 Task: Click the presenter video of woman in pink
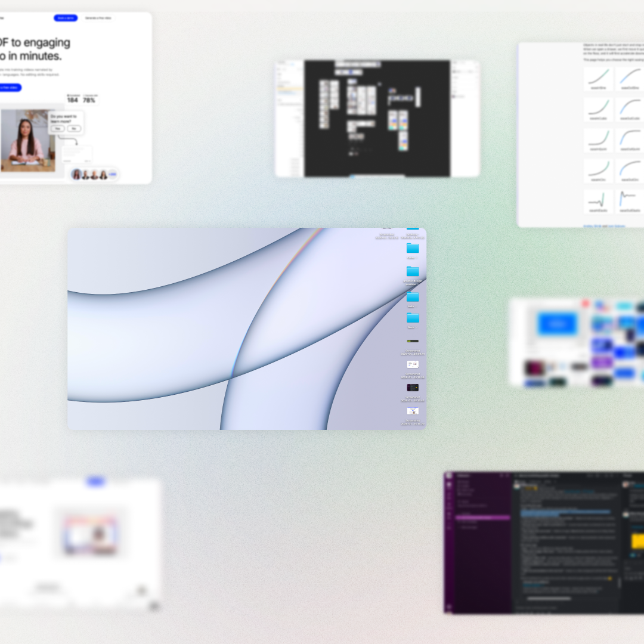[x=28, y=140]
